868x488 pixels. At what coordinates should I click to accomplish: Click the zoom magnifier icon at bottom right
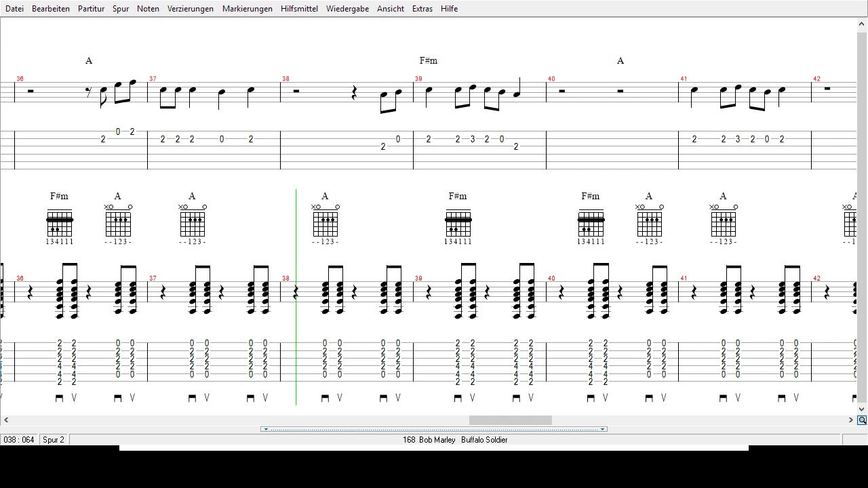[862, 420]
